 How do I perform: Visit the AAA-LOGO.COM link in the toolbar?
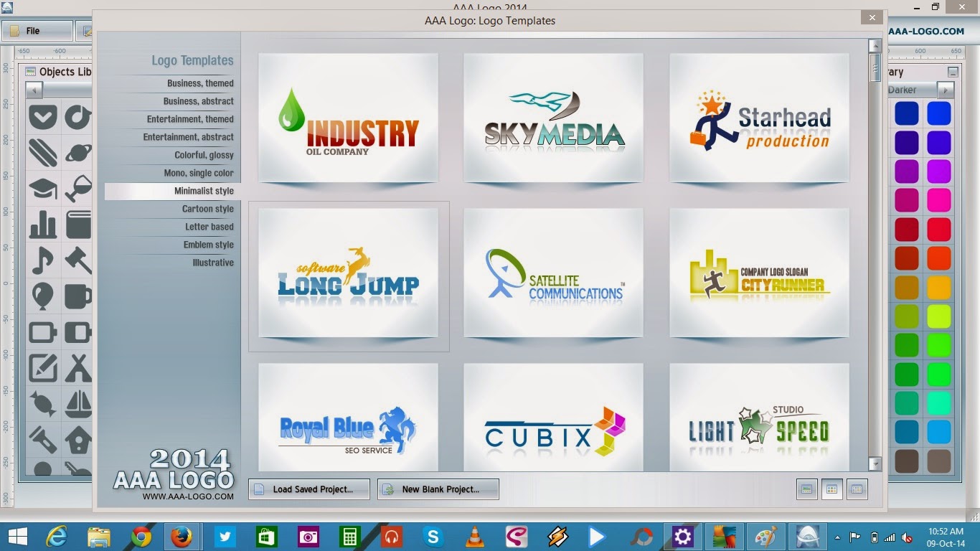pyautogui.click(x=926, y=31)
